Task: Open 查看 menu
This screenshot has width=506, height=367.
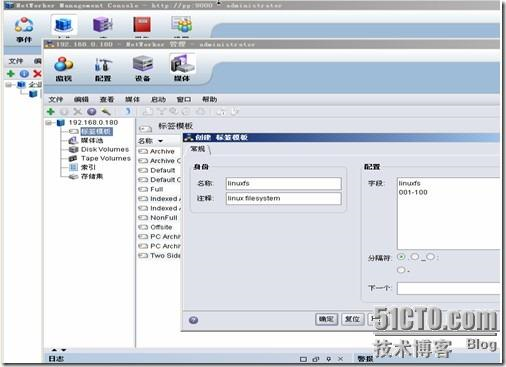Action: [x=107, y=99]
